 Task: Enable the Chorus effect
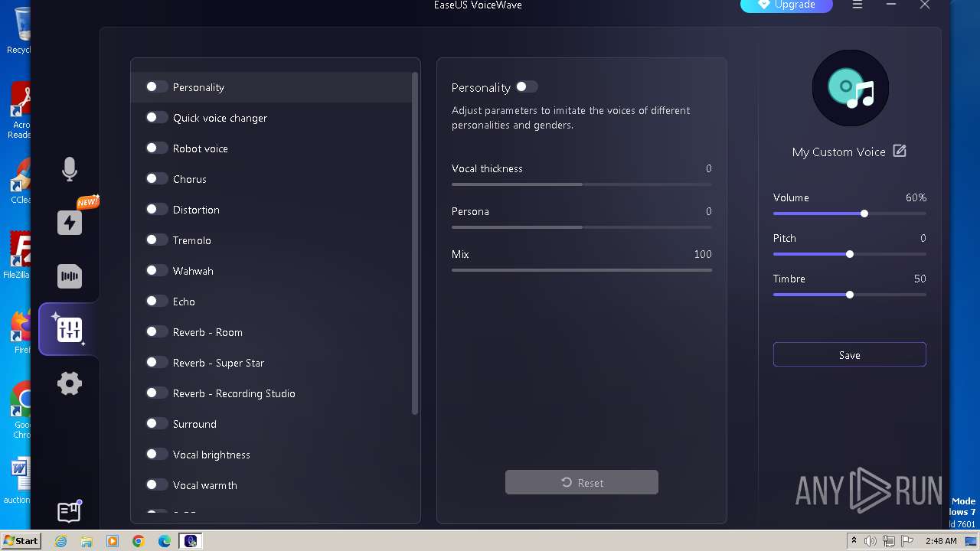(x=157, y=179)
